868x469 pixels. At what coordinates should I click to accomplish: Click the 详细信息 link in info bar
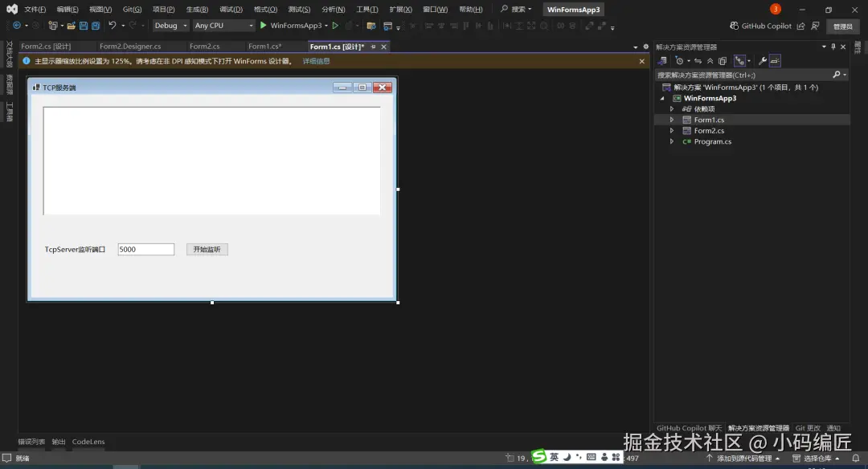coord(316,61)
